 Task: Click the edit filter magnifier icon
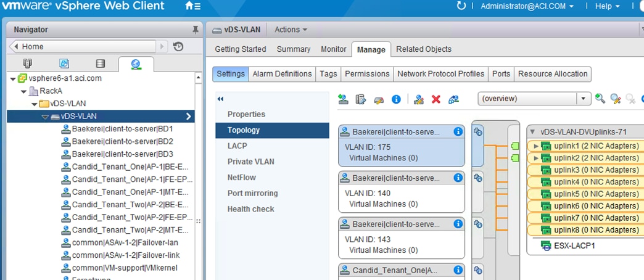[615, 99]
